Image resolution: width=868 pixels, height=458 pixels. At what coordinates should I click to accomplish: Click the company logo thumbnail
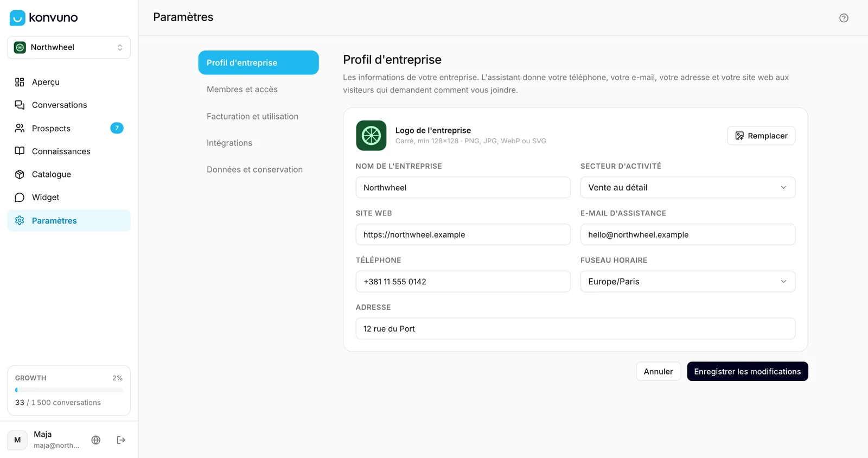pyautogui.click(x=371, y=135)
